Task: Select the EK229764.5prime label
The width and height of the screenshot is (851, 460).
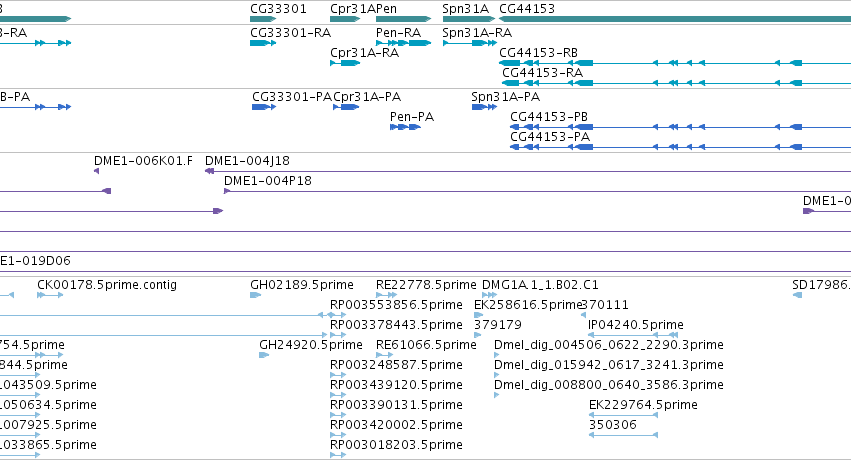Action: [x=643, y=405]
